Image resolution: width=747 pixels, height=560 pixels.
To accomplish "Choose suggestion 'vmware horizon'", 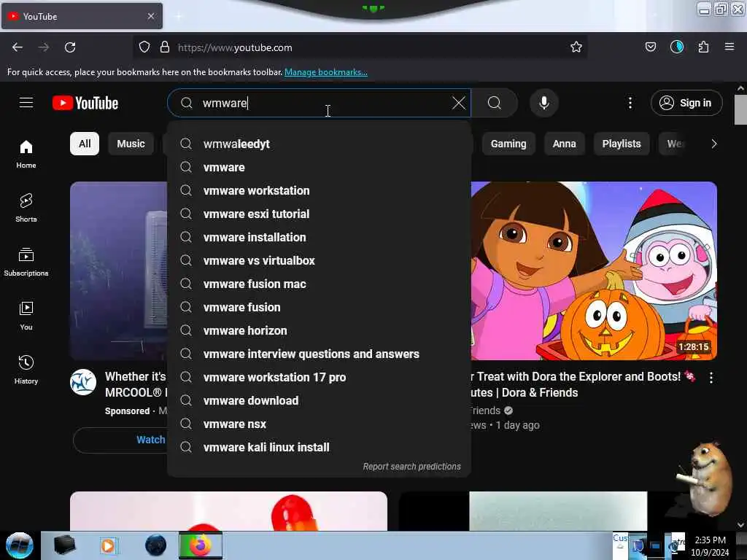I will (320, 330).
